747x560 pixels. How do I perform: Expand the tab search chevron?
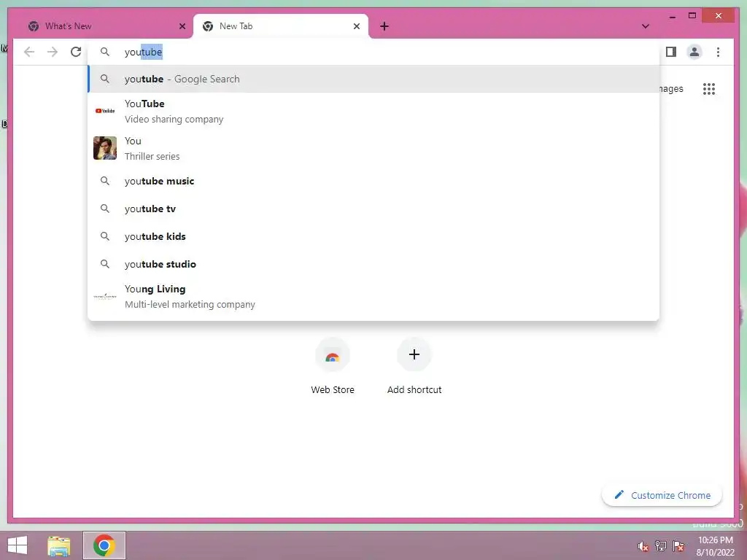(x=645, y=26)
